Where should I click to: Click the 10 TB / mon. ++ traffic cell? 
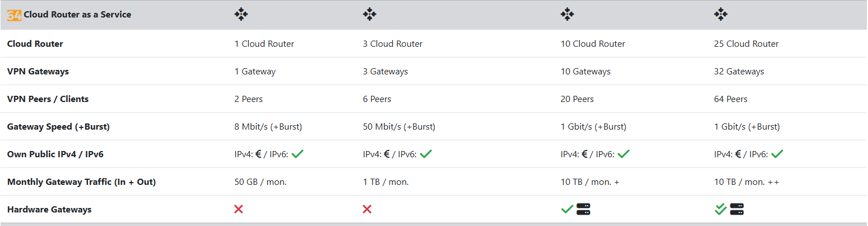746,182
